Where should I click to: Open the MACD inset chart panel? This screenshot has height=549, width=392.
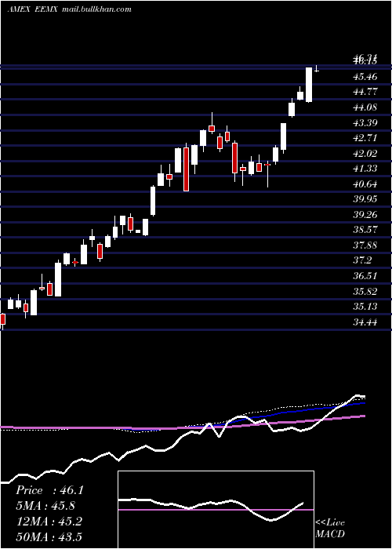point(216,510)
